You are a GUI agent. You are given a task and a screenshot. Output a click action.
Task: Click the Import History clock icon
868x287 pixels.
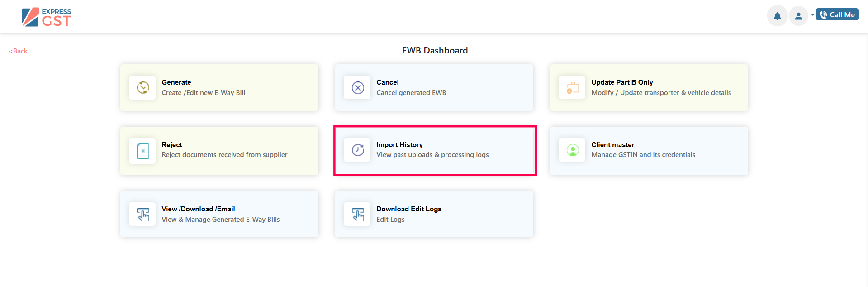[x=358, y=150]
